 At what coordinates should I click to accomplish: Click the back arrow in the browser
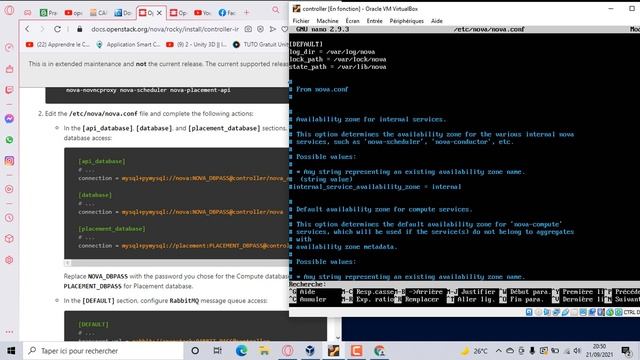27,29
